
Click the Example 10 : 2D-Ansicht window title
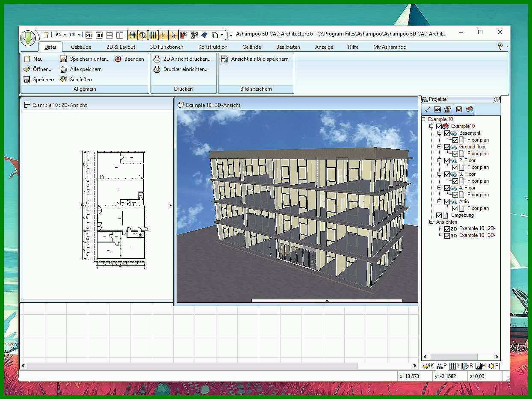pyautogui.click(x=59, y=105)
